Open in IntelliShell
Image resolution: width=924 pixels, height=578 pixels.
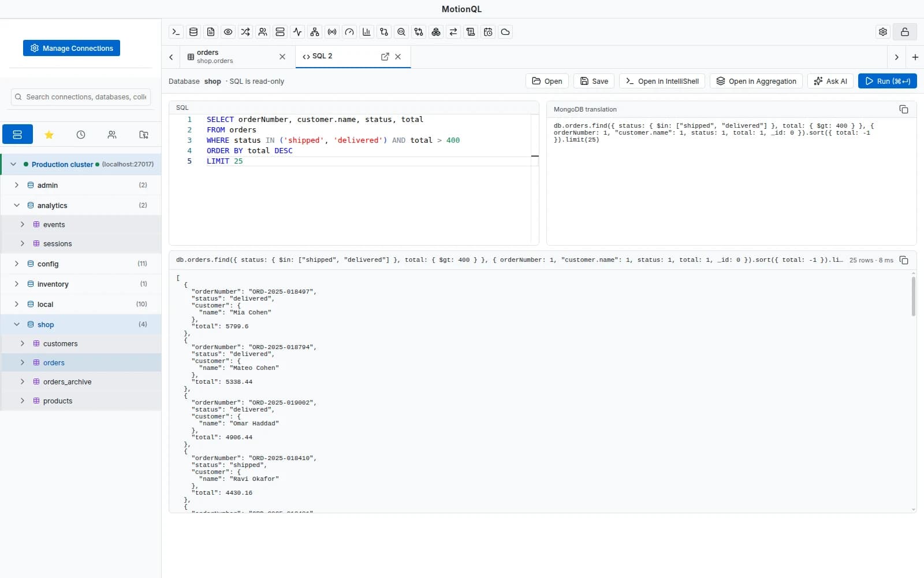coord(662,81)
